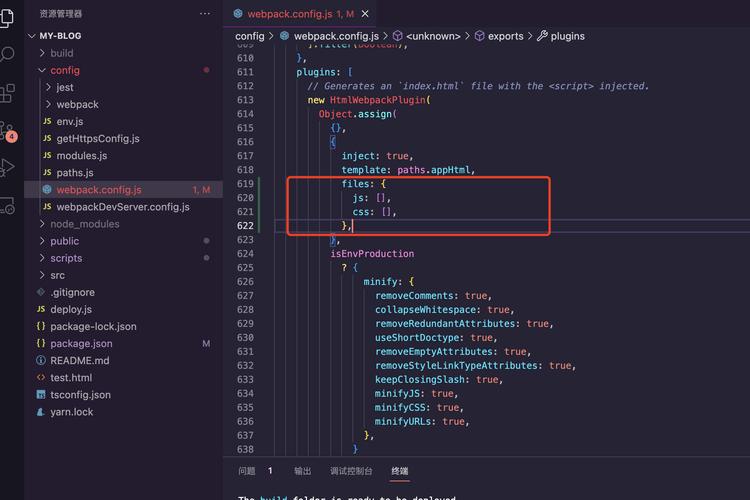Image resolution: width=750 pixels, height=500 pixels.
Task: Open modules.js file
Action: (81, 156)
